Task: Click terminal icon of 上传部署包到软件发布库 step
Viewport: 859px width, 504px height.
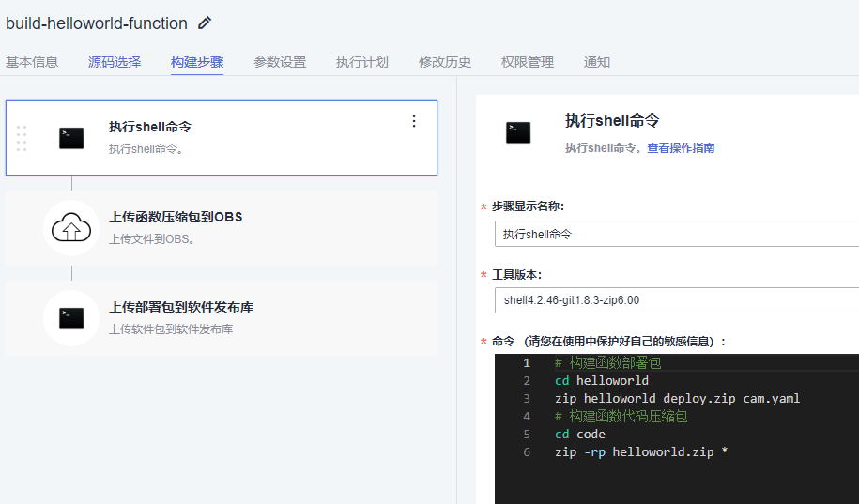Action: tap(71, 318)
